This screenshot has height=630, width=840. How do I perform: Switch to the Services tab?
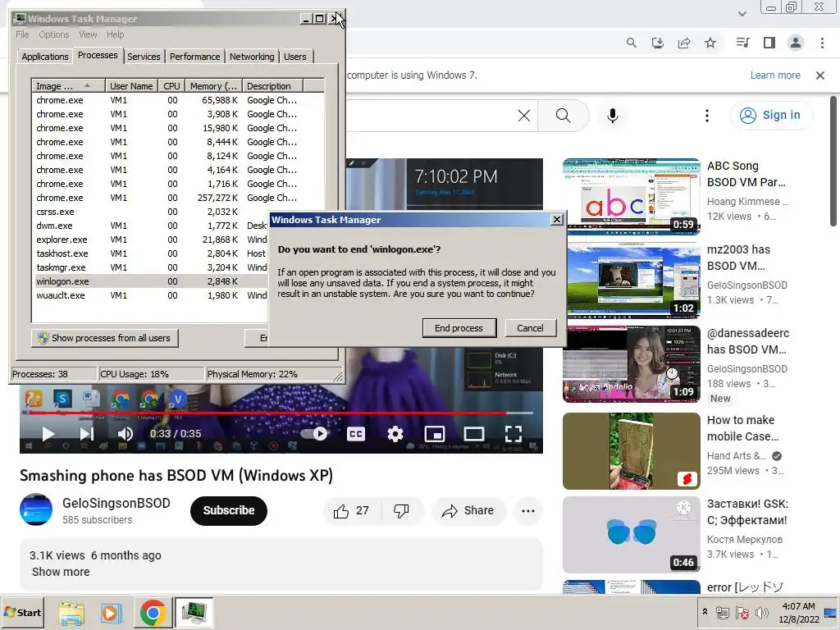[x=144, y=57]
